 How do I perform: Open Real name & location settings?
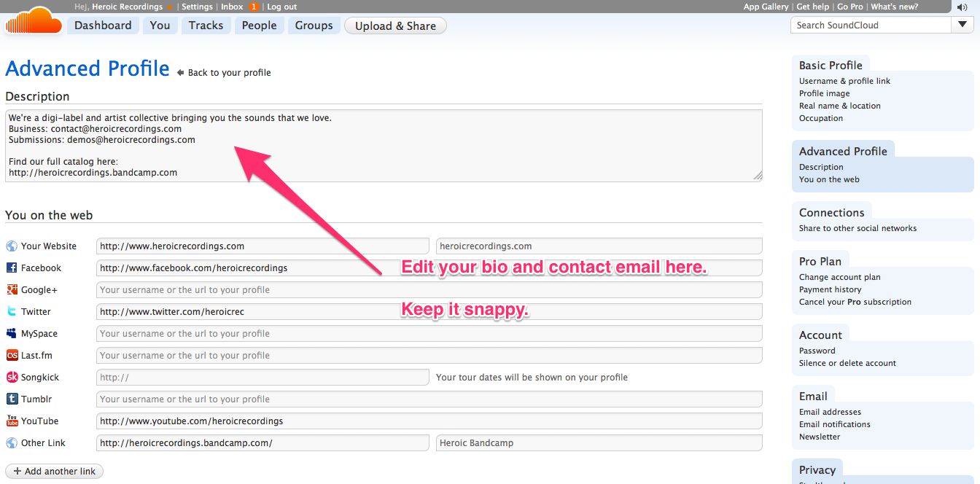tap(840, 106)
